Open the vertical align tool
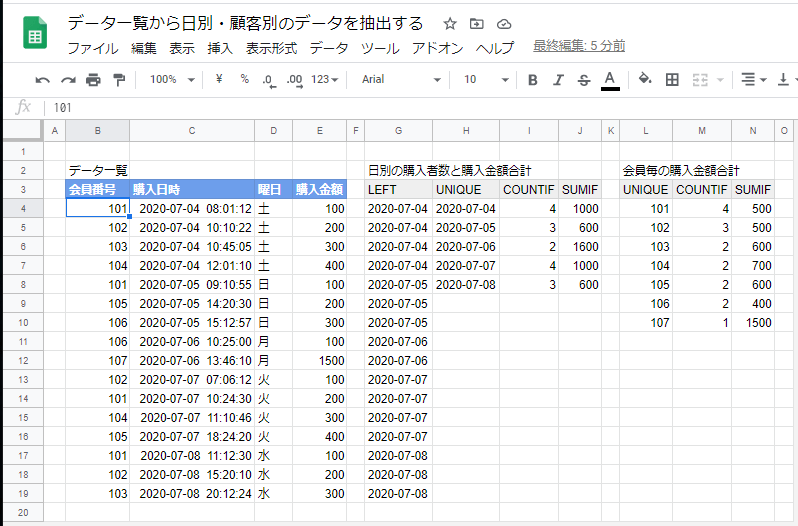 pos(783,80)
